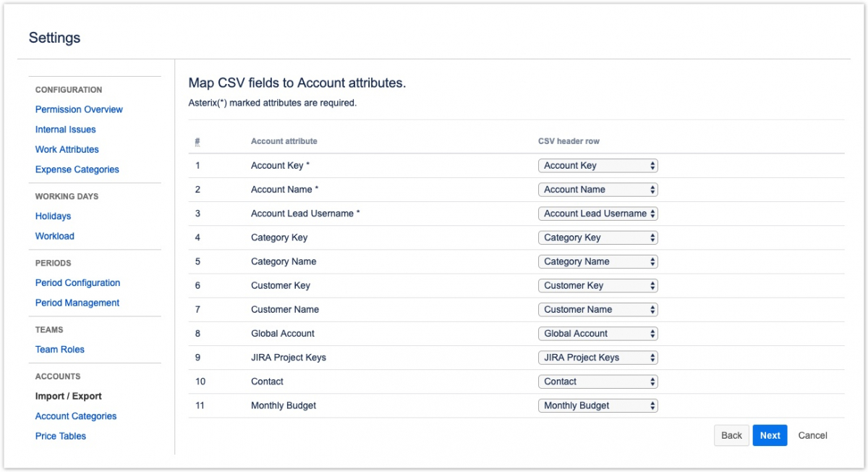The image size is (868, 472).
Task: Open Permission Overview settings
Action: [79, 109]
